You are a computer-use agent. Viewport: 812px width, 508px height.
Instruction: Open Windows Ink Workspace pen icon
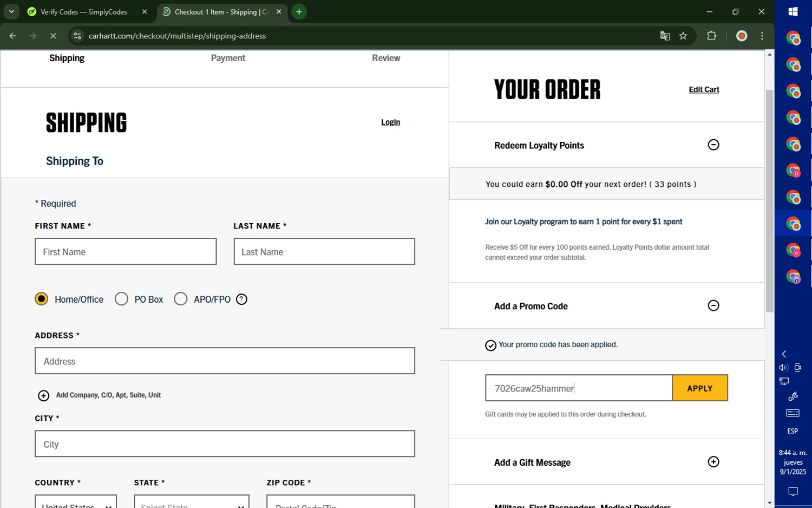pos(793,396)
